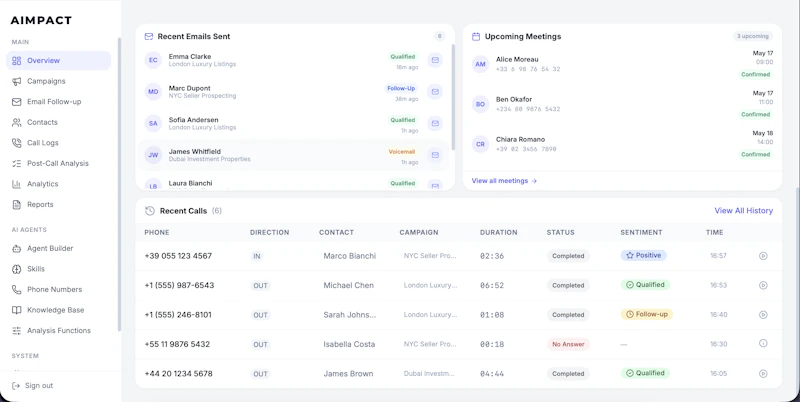Open Call Logs from sidebar

[58, 143]
